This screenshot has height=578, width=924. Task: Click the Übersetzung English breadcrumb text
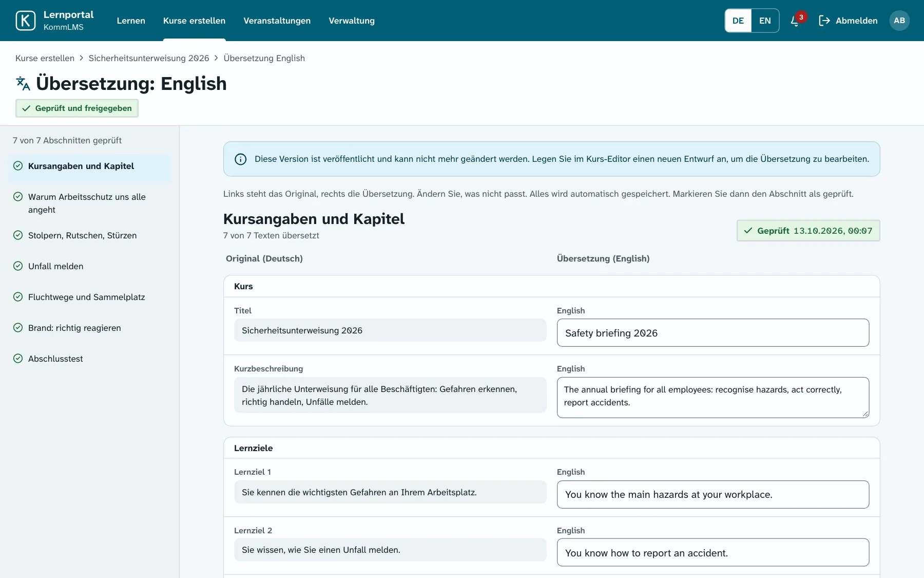(264, 58)
